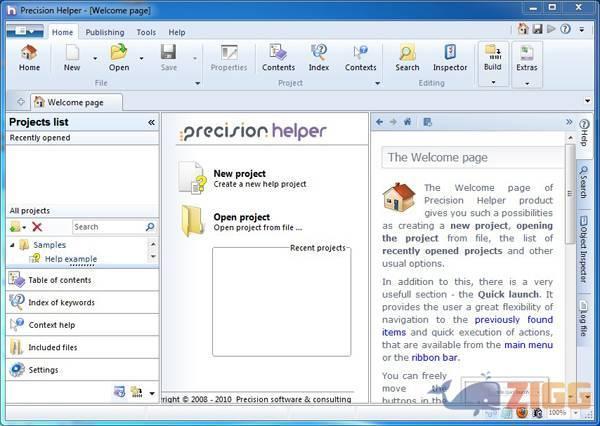600x426 pixels.
Task: Open Table of contents section
Action: coord(83,280)
